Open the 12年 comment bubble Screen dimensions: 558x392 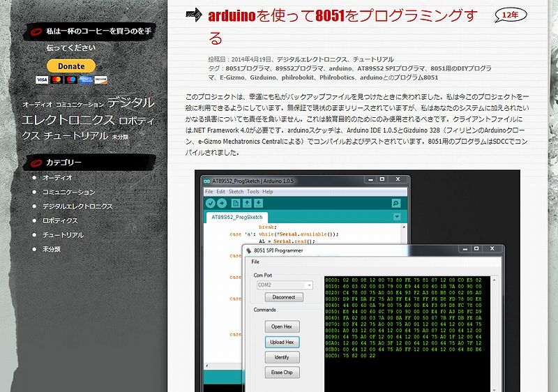511,15
